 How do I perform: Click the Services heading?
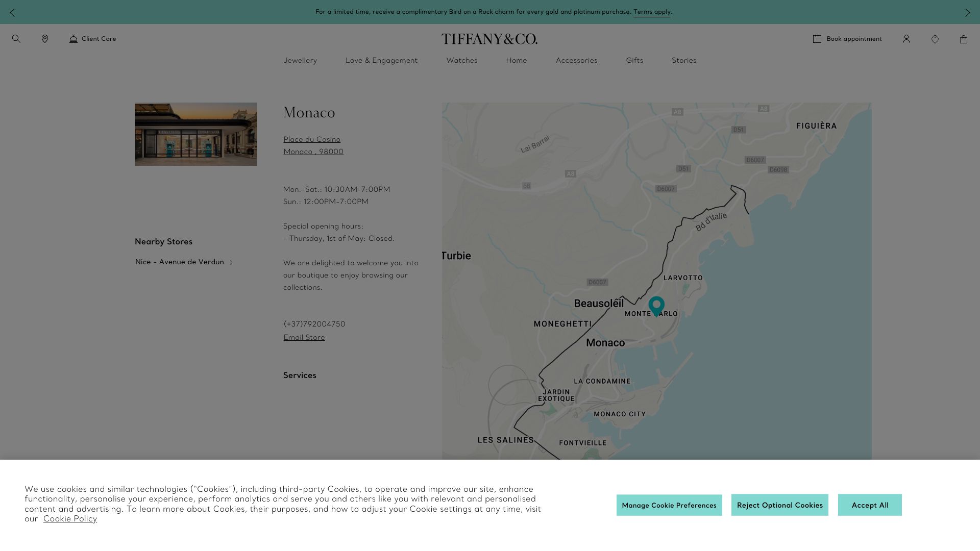[300, 375]
